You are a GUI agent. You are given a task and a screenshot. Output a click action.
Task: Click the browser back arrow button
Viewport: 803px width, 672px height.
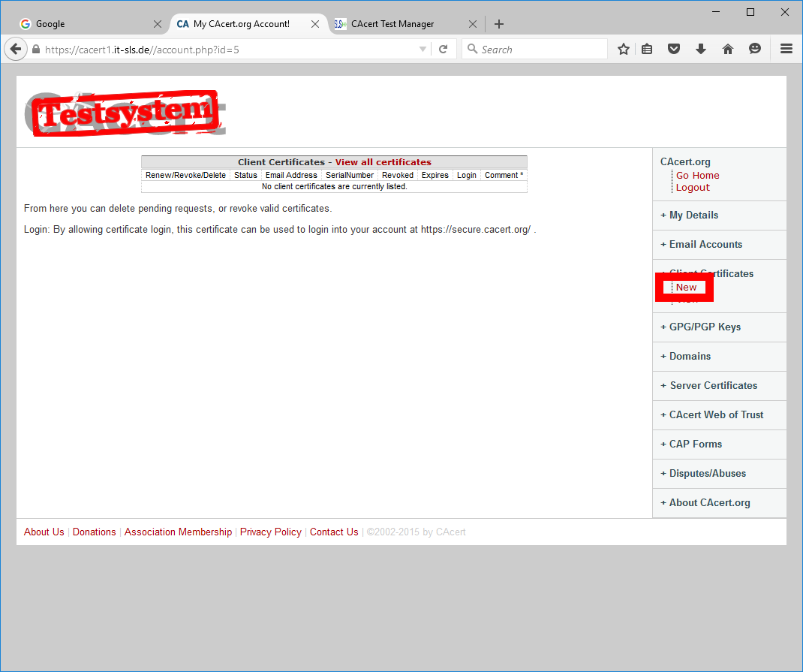[15, 50]
